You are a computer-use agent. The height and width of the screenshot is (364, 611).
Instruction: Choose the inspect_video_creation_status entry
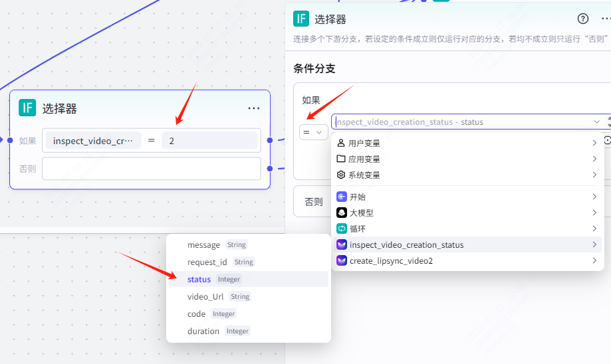[467, 244]
